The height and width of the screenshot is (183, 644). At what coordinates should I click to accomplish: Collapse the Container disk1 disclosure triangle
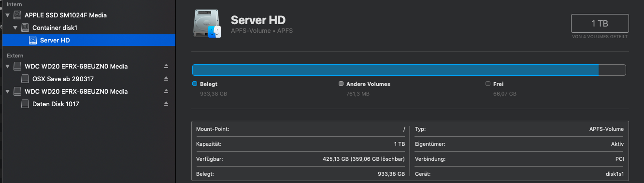tap(15, 28)
